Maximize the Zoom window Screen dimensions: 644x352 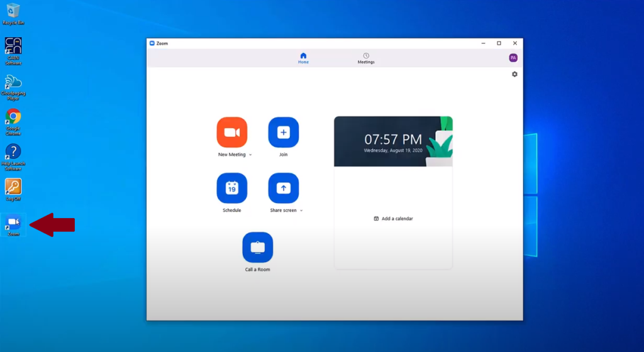click(x=499, y=43)
